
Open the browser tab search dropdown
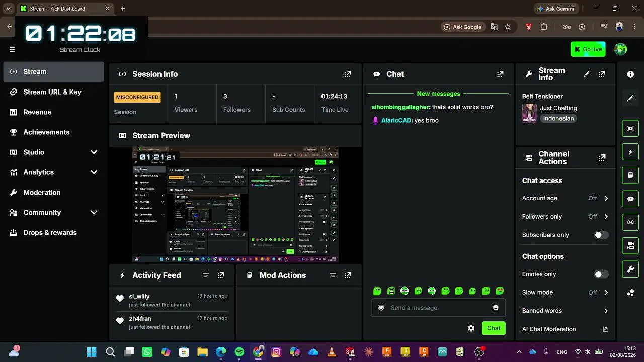[8, 9]
